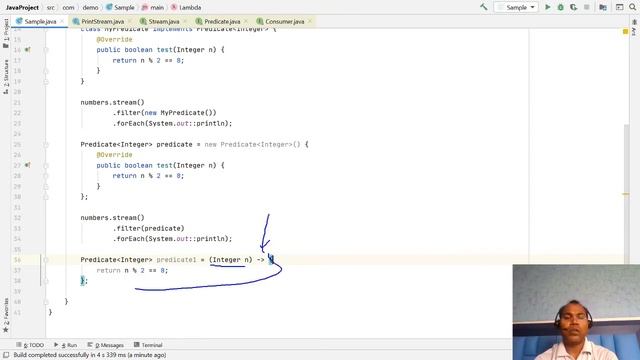Open the Project tool window side tab
Viewport: 640px width, 360px height.
coord(6,33)
